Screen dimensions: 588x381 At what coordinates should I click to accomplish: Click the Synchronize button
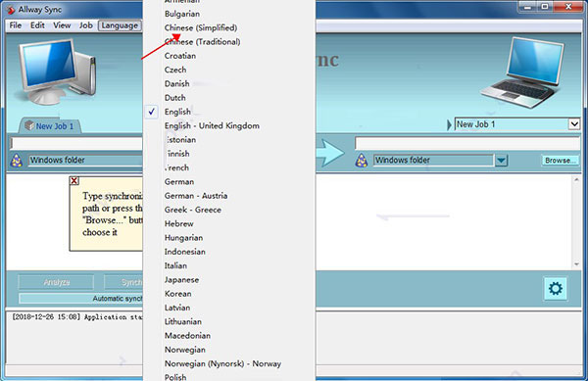(123, 282)
